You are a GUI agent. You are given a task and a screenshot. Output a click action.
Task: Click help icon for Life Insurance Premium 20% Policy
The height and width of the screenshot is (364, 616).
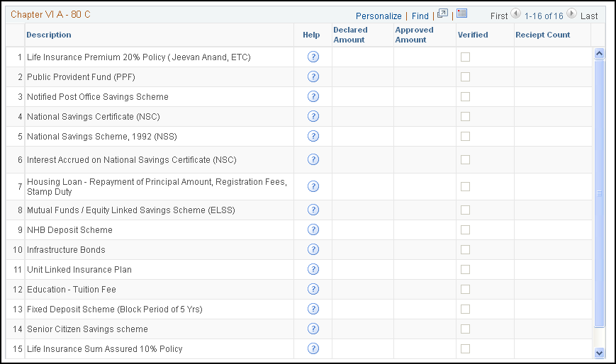[x=313, y=57]
